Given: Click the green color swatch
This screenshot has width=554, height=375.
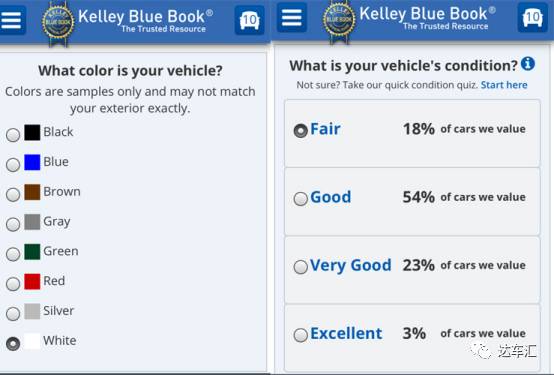Looking at the screenshot, I should [x=32, y=252].
